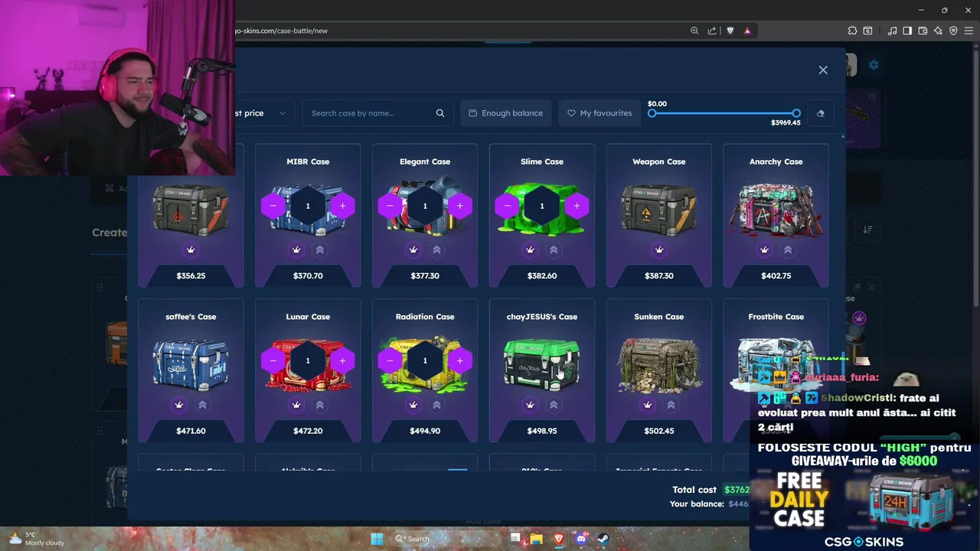Click the crown icon on MIBR Case
This screenshot has height=551, width=980.
pos(296,250)
